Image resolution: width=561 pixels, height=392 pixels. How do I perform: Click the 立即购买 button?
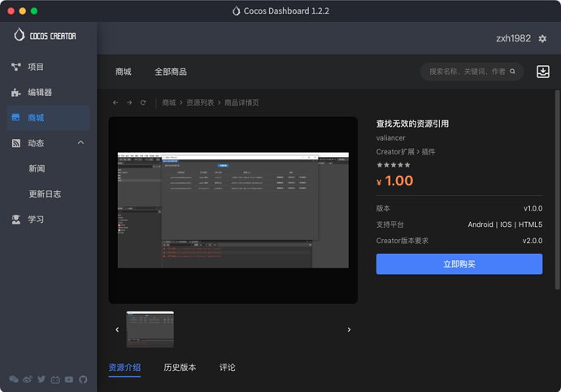pos(459,264)
